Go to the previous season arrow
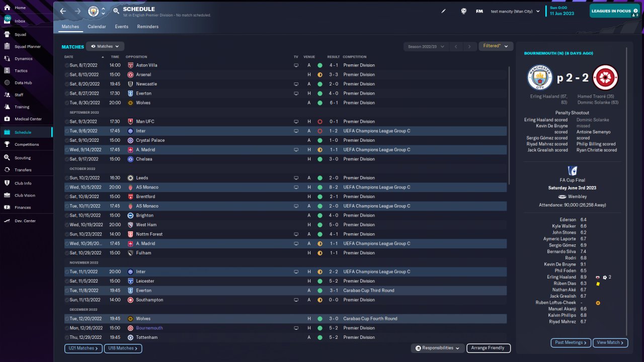The width and height of the screenshot is (644, 362). 456,46
